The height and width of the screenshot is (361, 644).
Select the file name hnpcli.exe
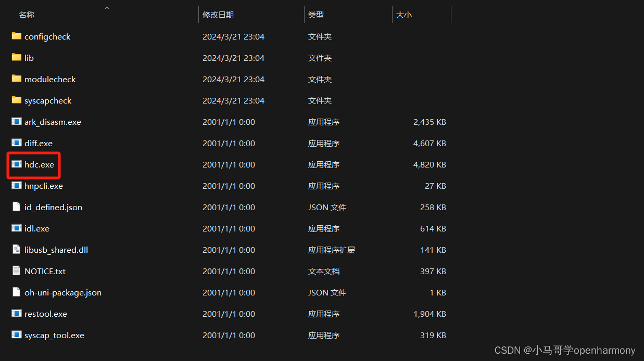point(44,186)
